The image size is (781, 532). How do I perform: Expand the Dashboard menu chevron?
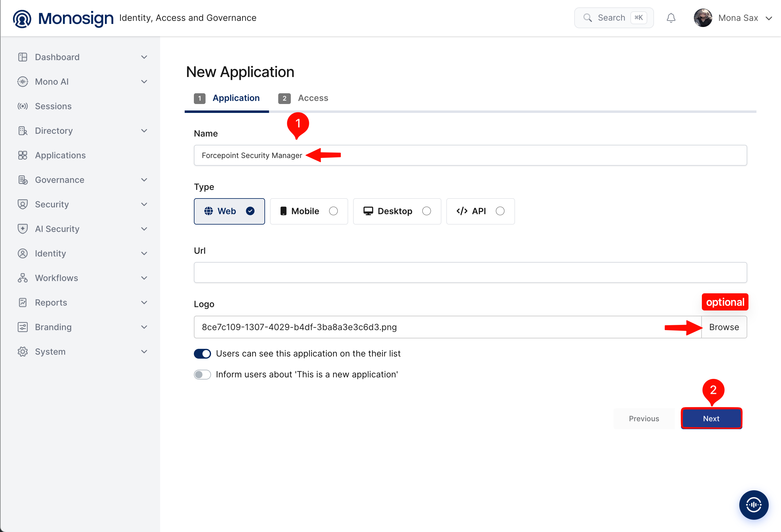pos(144,57)
